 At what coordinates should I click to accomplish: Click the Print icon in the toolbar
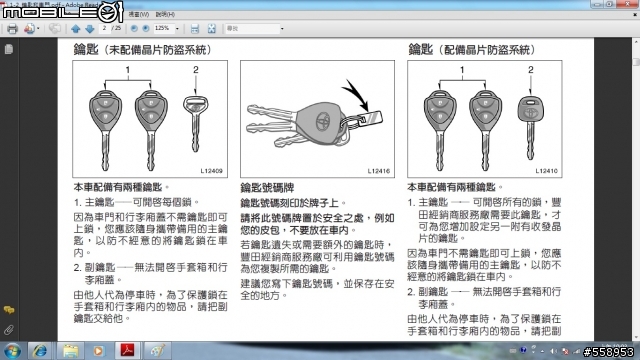[x=12, y=29]
